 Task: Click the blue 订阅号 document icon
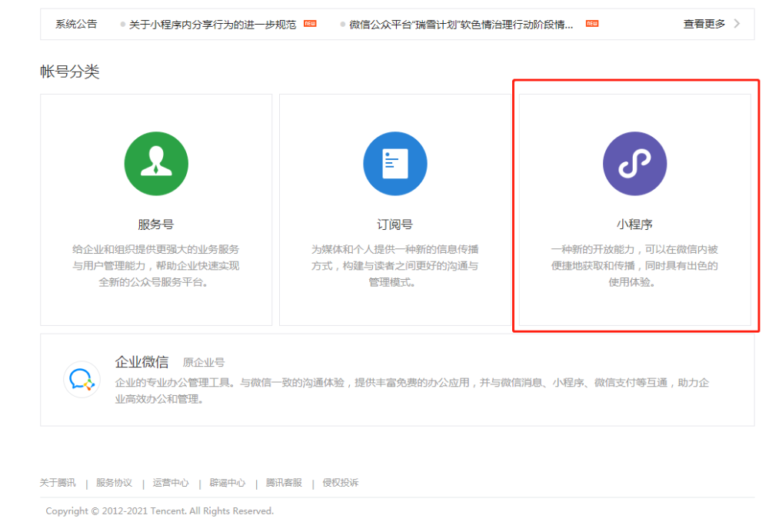(395, 164)
